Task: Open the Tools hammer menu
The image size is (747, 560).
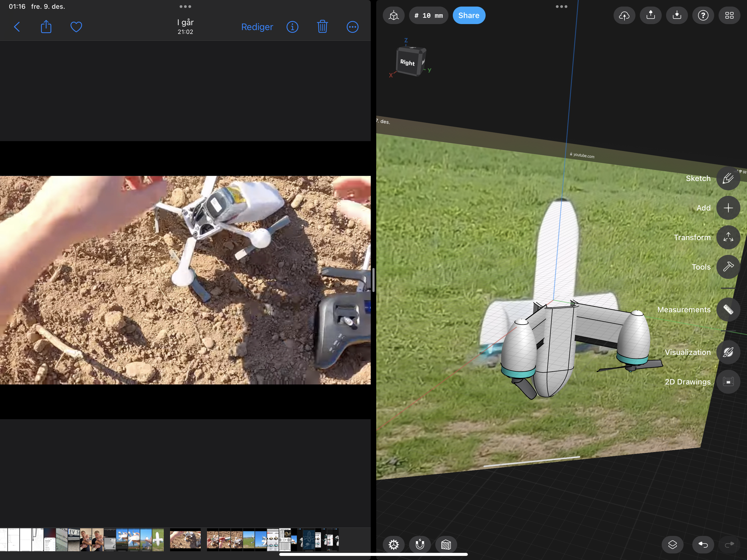Action: point(728,267)
